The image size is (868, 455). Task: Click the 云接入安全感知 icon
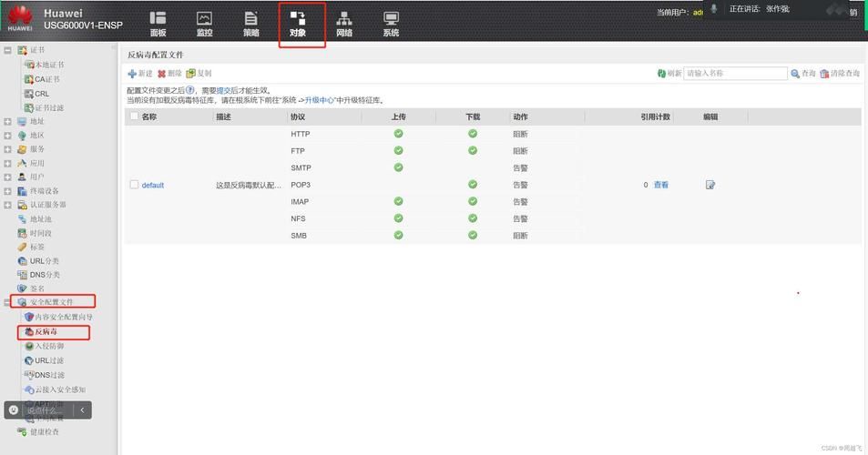(29, 389)
